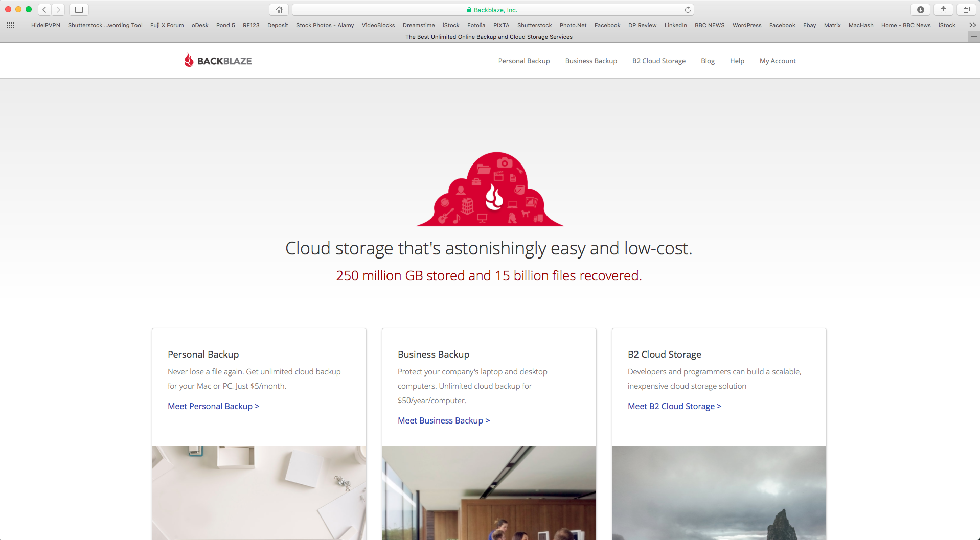The height and width of the screenshot is (540, 980).
Task: Open the VideoBlocks bookmark
Action: (378, 25)
